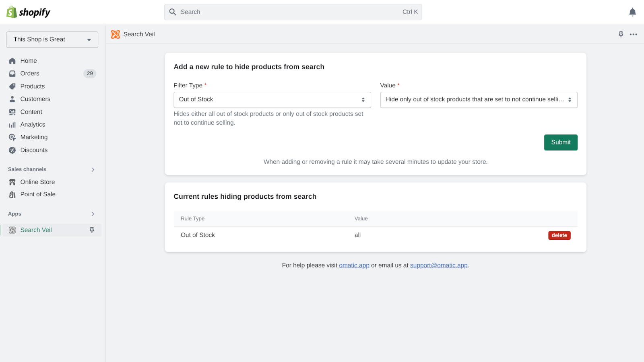Click the Point of Sale icon
The width and height of the screenshot is (644, 362).
click(12, 194)
